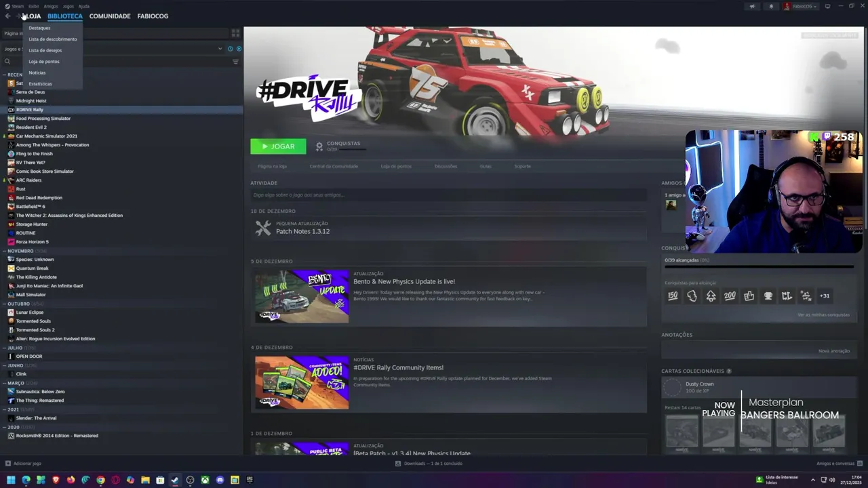Open File Explorer from taskbar

145,480
